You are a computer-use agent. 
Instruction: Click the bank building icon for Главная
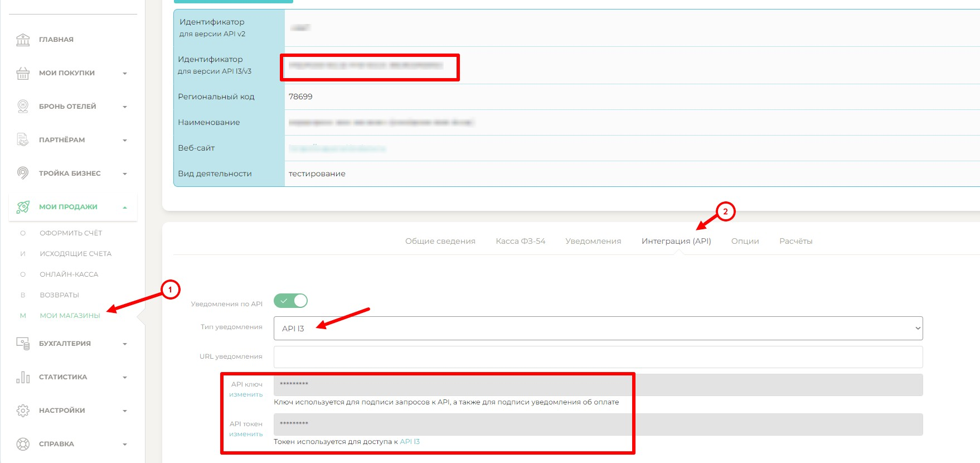(23, 40)
